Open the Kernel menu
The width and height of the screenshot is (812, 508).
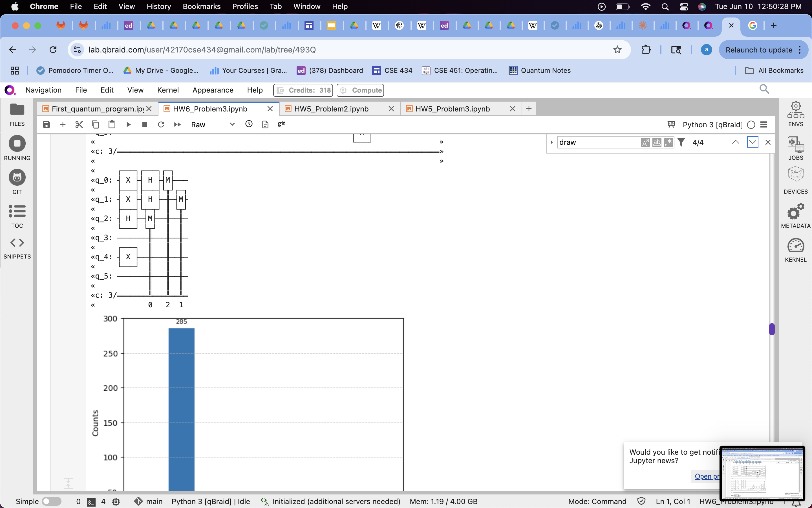[168, 90]
